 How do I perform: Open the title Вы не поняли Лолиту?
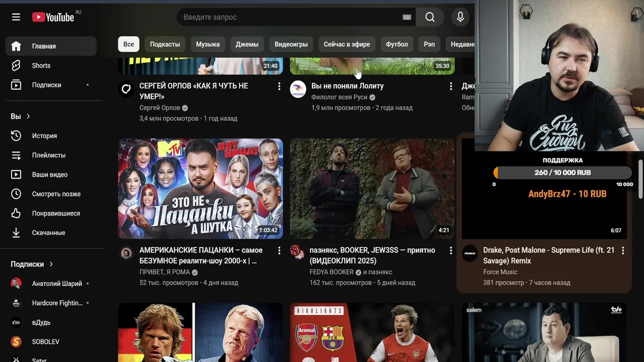(x=348, y=86)
